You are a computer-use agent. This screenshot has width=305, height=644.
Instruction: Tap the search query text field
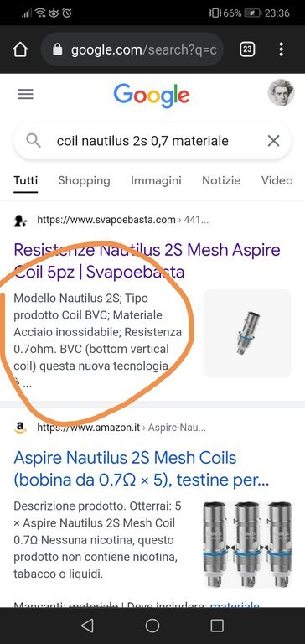(152, 141)
